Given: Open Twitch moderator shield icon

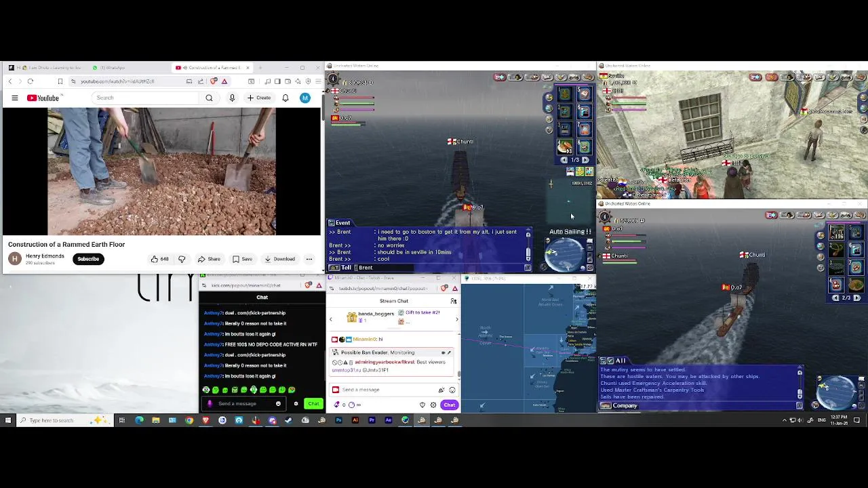Looking at the screenshot, I should coord(422,405).
